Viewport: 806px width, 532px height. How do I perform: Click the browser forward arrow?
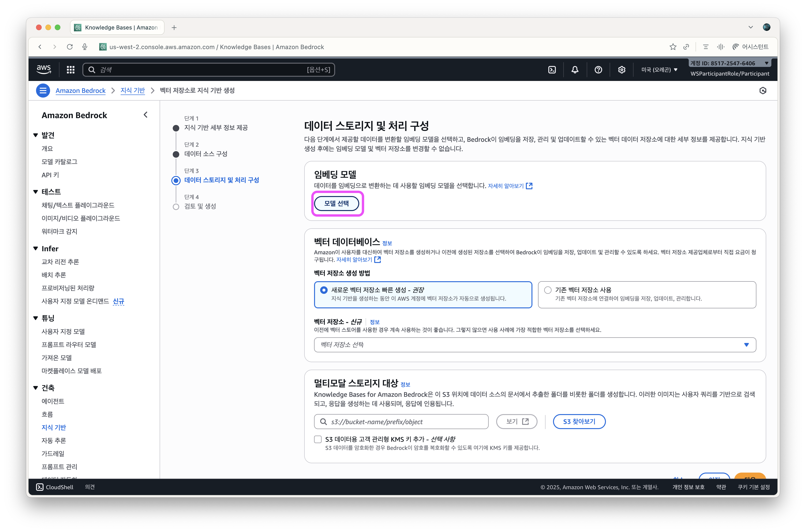55,47
